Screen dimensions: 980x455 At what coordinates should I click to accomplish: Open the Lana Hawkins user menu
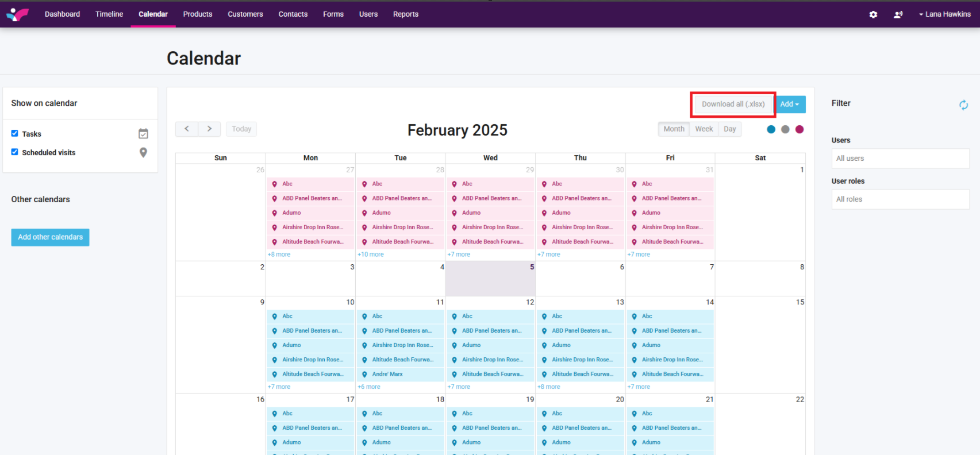click(x=944, y=14)
